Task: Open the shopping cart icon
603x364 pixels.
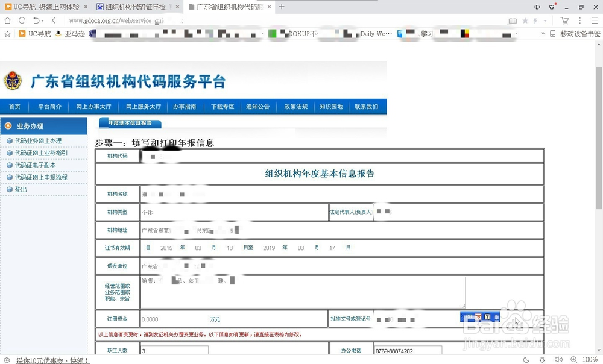Action: click(564, 20)
